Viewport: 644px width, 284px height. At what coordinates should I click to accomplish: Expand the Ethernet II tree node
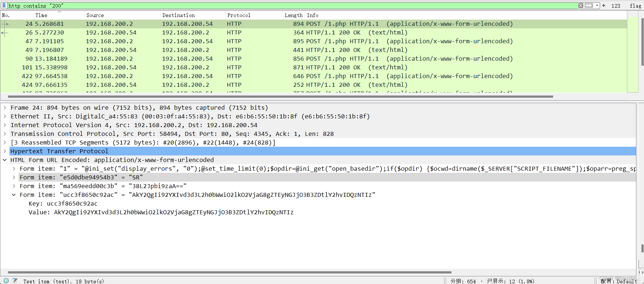5,117
